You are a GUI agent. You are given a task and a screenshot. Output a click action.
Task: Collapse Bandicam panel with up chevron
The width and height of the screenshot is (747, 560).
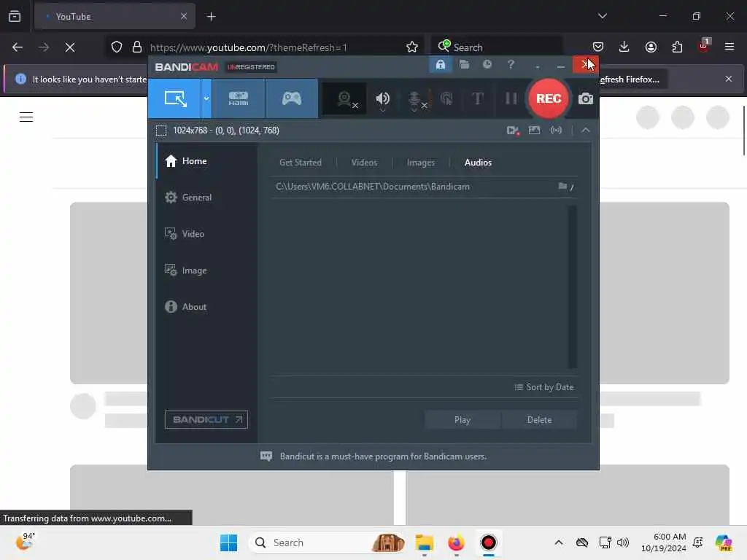coord(586,130)
